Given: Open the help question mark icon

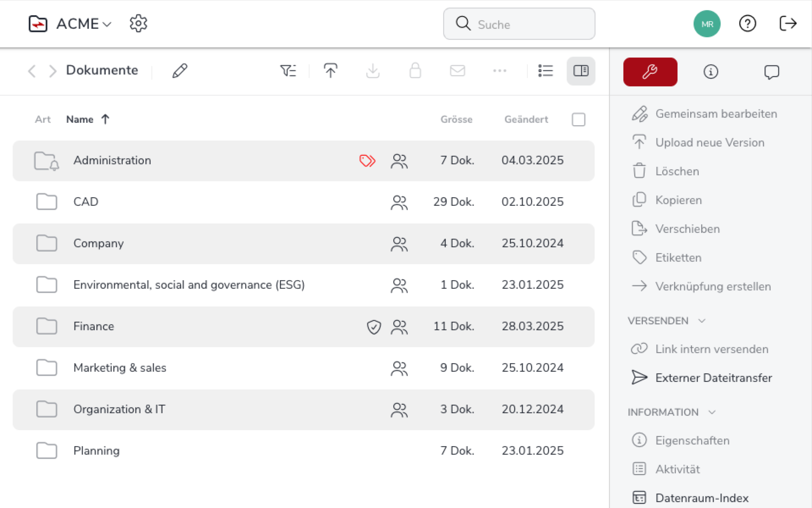Looking at the screenshot, I should [747, 24].
